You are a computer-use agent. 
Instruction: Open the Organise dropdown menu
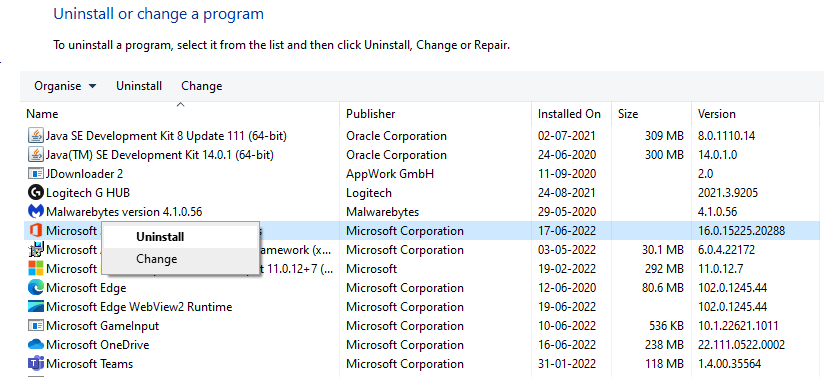(x=65, y=86)
